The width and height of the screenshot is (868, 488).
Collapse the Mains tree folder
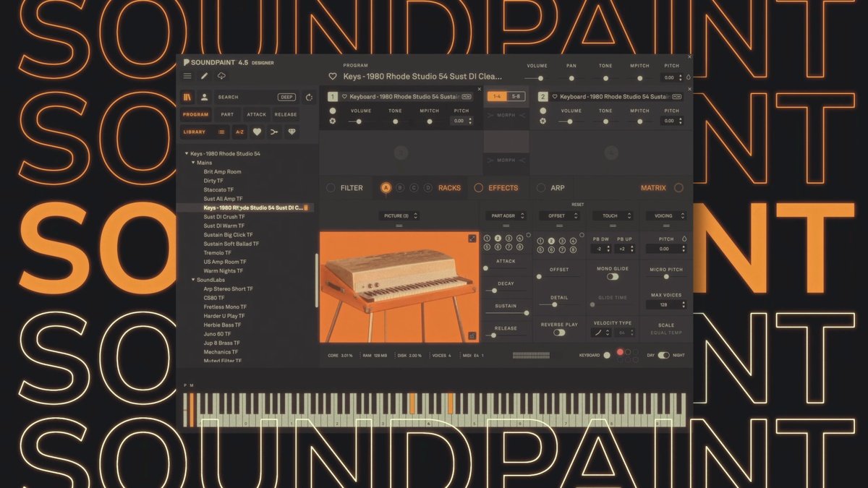coord(193,163)
